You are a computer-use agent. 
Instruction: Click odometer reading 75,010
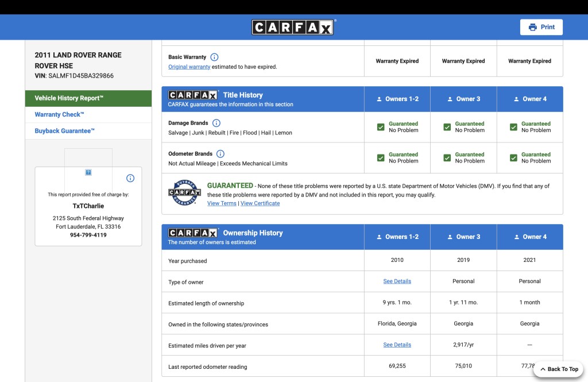point(463,366)
